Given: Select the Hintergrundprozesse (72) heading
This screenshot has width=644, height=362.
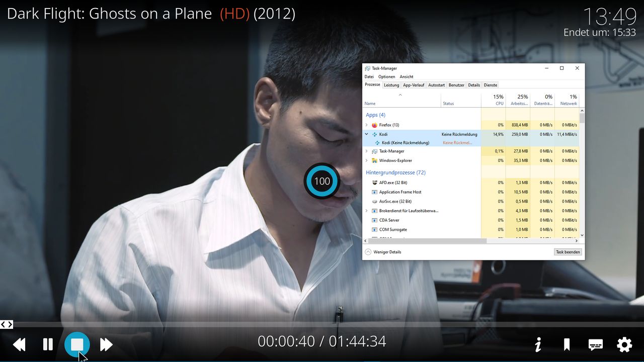Looking at the screenshot, I should (x=395, y=172).
